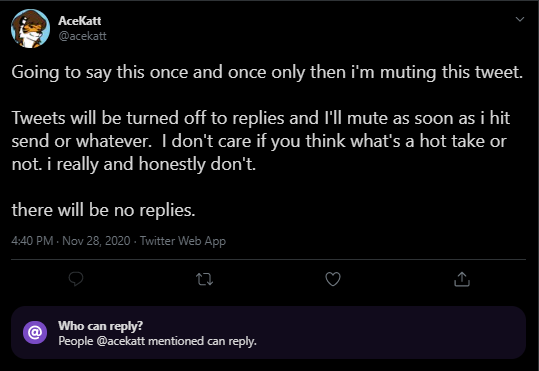The width and height of the screenshot is (539, 371).
Task: Open AceKatt's profile avatar picture
Action: coord(30,28)
